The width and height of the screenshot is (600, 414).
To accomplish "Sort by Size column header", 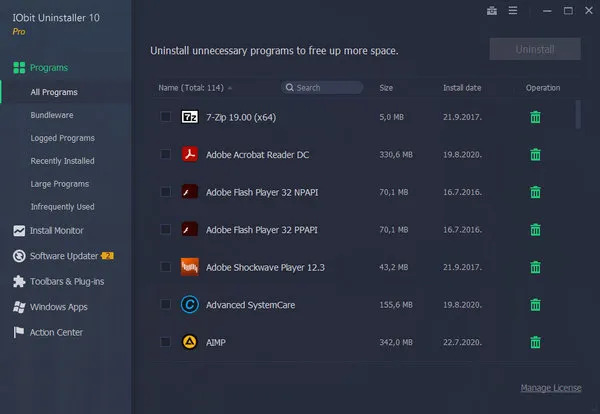I will click(x=386, y=88).
